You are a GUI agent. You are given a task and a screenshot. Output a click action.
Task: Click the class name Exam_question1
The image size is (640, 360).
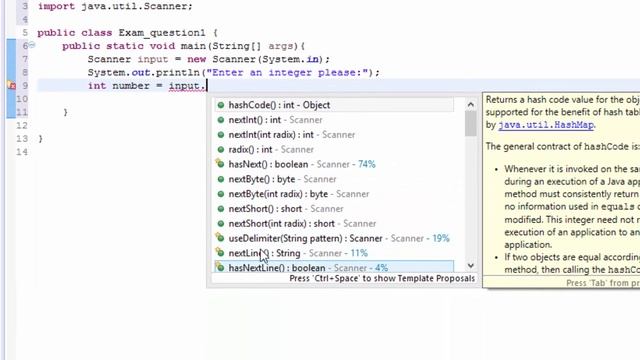162,33
